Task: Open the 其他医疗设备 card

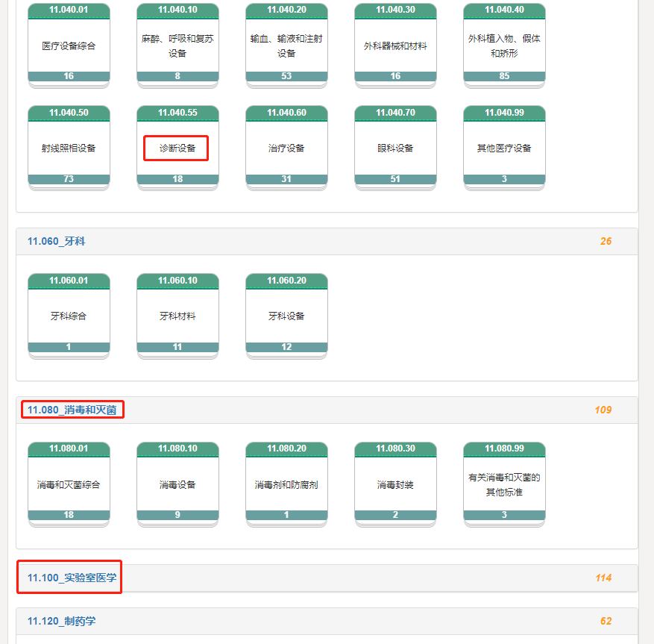Action: coord(504,149)
